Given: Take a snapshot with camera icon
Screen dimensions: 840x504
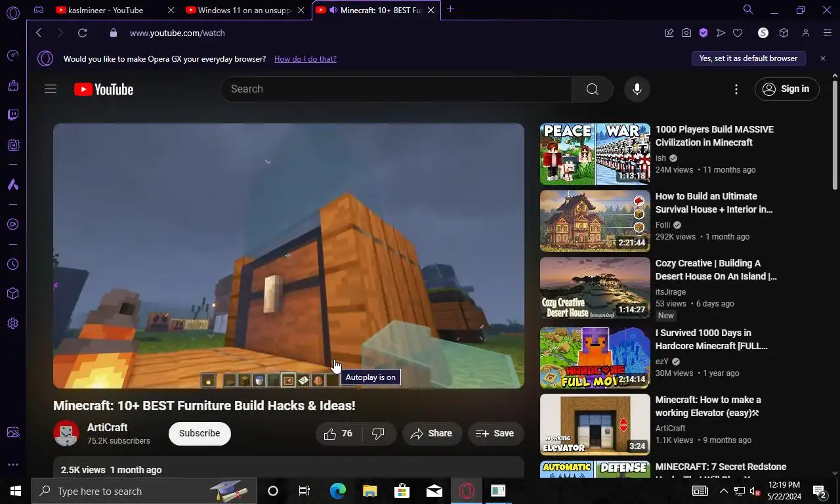Looking at the screenshot, I should [x=686, y=33].
